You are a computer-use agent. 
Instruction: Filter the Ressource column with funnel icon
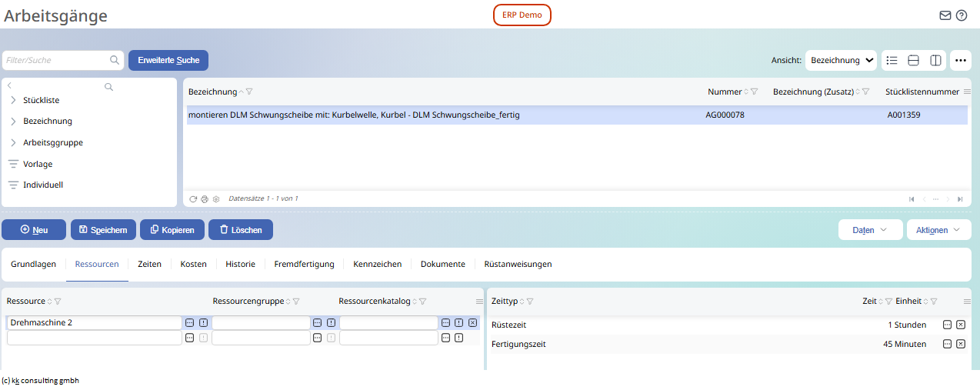(58, 302)
